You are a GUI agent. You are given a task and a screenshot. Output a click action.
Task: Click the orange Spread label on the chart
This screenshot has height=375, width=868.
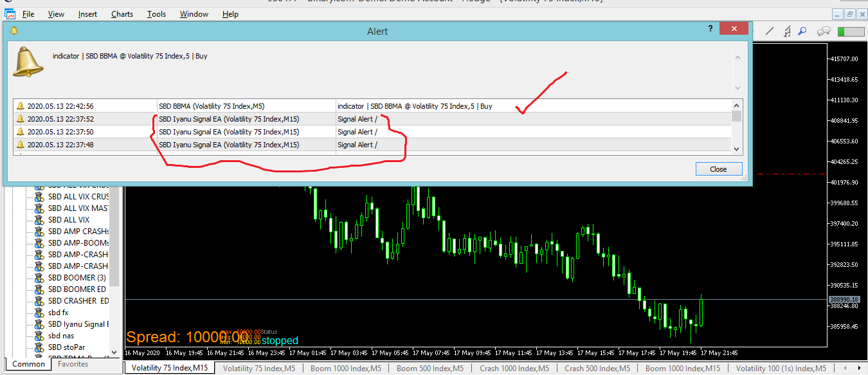coord(186,337)
